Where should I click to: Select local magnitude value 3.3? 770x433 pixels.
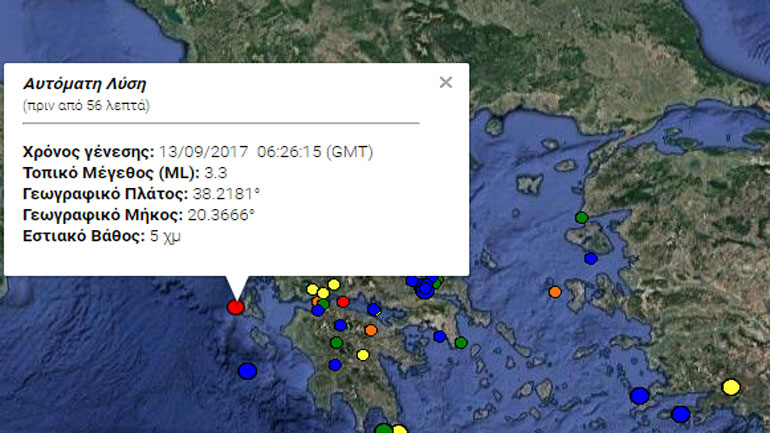[216, 173]
